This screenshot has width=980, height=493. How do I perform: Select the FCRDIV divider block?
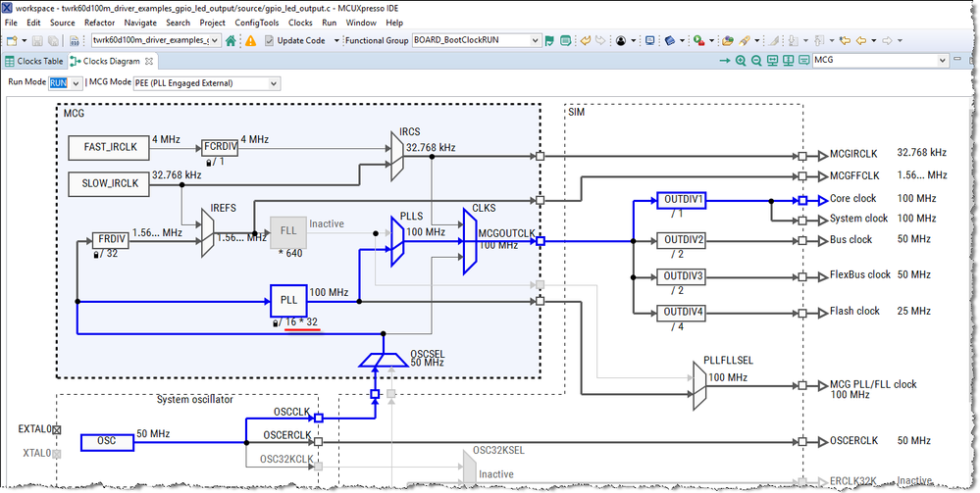pos(220,147)
